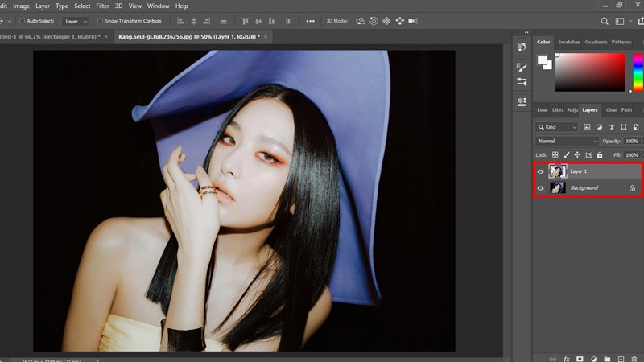This screenshot has width=644, height=362.
Task: Filter layers by pixel layers icon
Action: click(587, 127)
